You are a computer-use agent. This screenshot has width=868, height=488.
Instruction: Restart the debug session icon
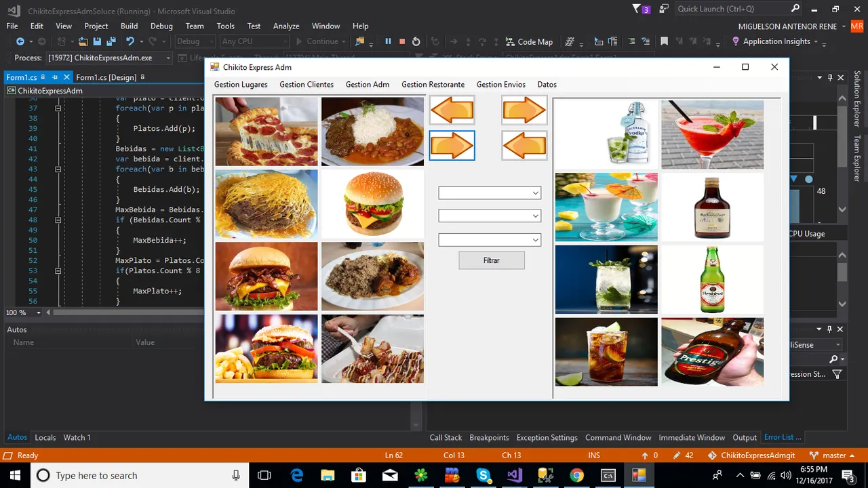coord(416,41)
